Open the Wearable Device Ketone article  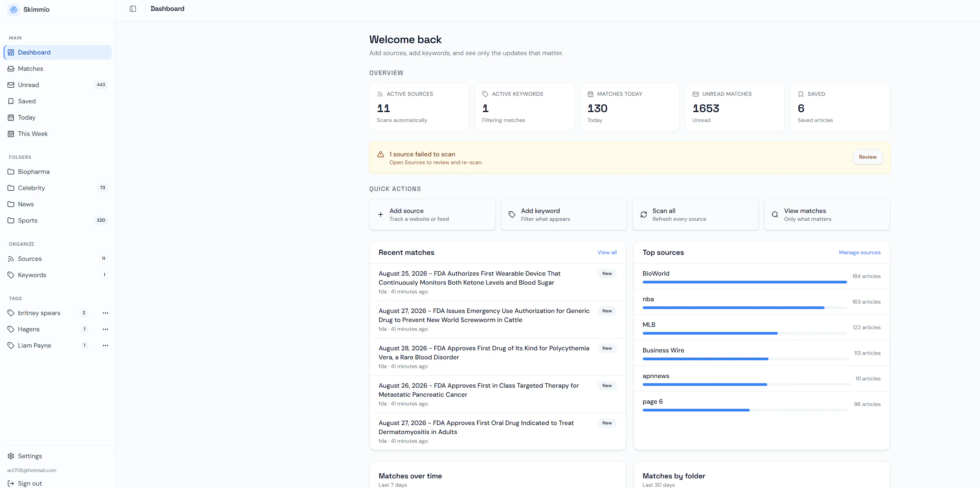tap(498, 282)
